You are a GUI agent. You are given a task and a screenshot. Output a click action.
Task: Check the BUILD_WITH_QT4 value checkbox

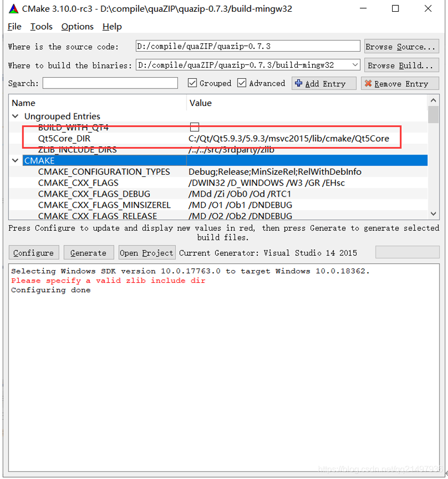(194, 127)
